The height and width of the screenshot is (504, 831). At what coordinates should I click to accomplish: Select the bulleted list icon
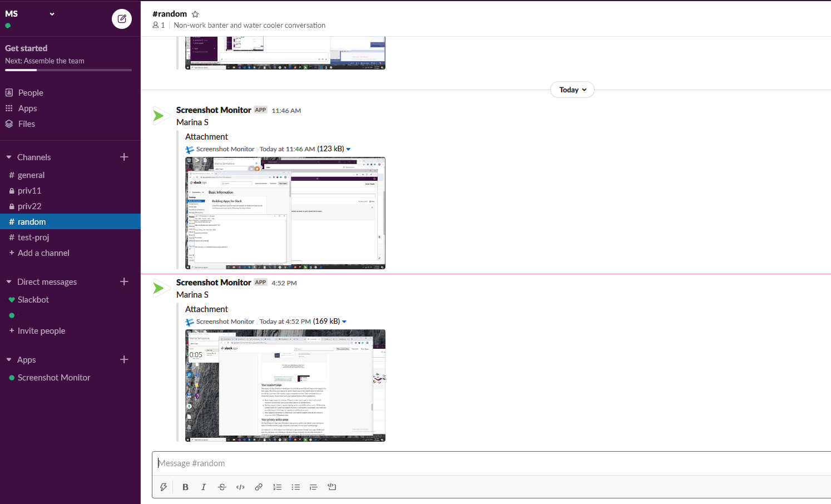(x=295, y=487)
